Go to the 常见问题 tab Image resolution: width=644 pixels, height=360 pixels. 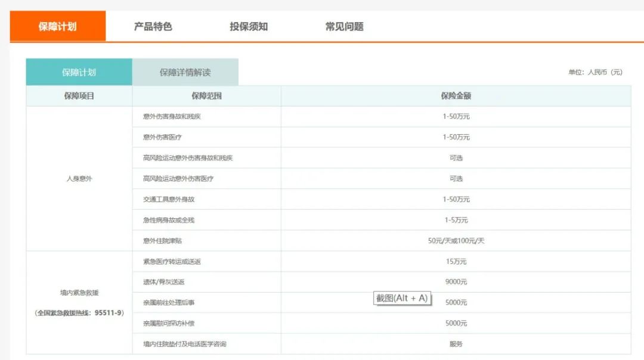(x=344, y=27)
